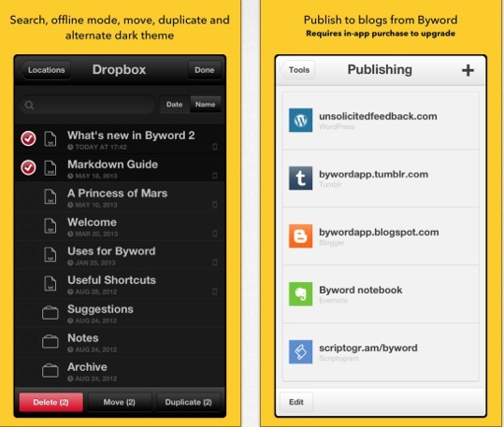Click the Evernote elephant icon

300,294
